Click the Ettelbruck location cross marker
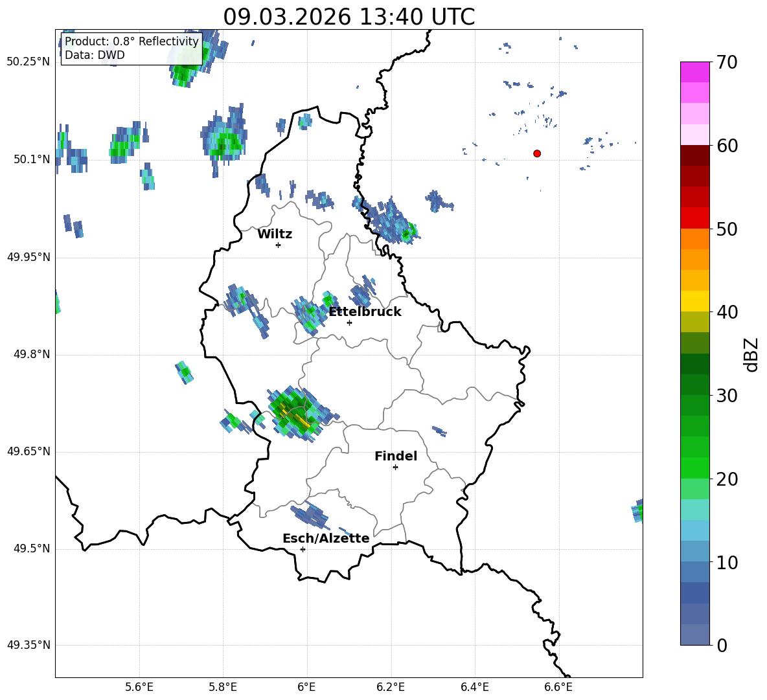 [x=349, y=322]
